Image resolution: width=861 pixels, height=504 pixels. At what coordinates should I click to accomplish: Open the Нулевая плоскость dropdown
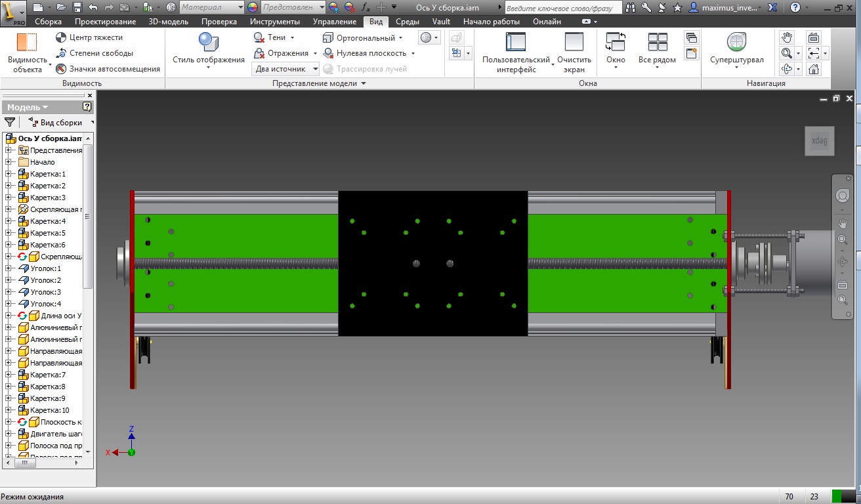click(x=412, y=53)
